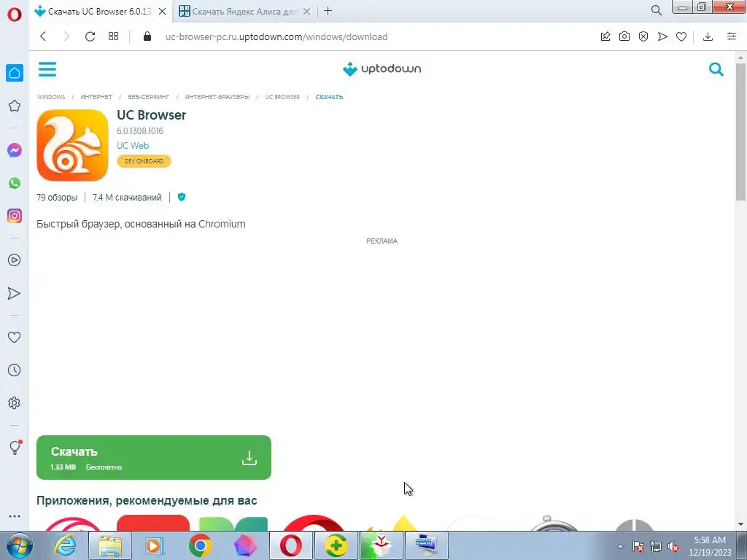Go back to the previous page
The width and height of the screenshot is (747, 560).
tap(43, 36)
